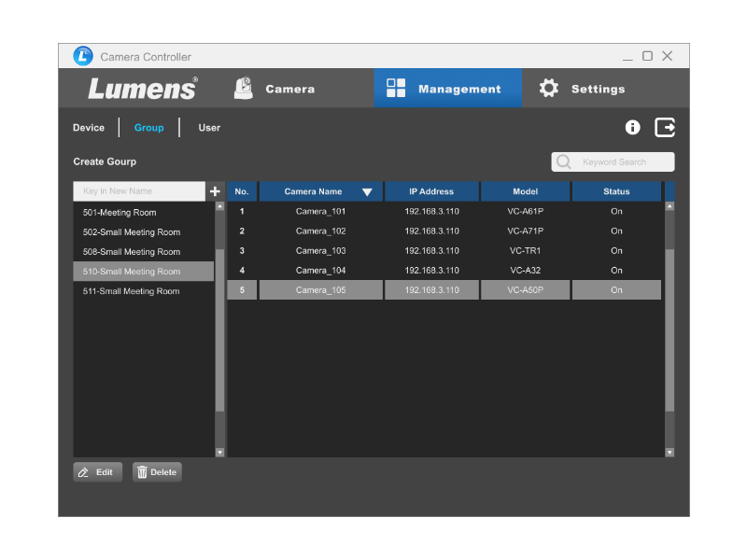Switch to the Device tab

click(x=89, y=128)
